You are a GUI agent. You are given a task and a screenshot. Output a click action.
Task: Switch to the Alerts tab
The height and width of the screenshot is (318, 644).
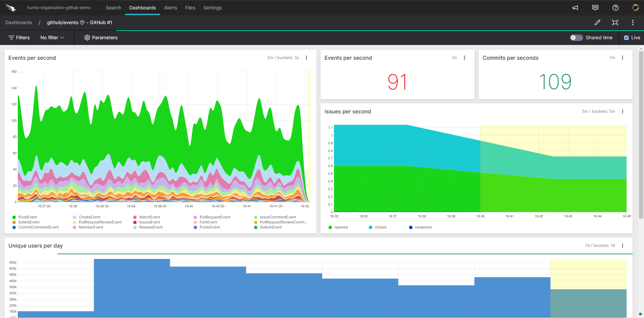pos(170,8)
